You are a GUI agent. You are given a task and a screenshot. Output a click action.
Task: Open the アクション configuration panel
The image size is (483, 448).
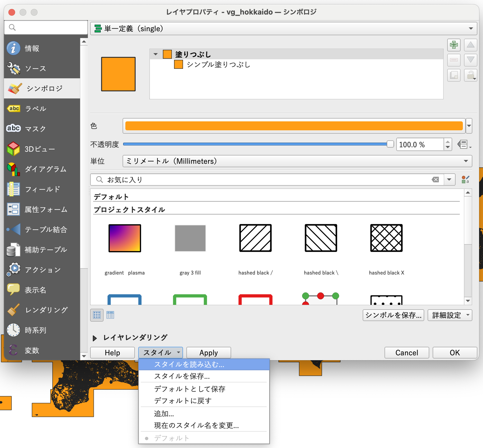point(42,269)
